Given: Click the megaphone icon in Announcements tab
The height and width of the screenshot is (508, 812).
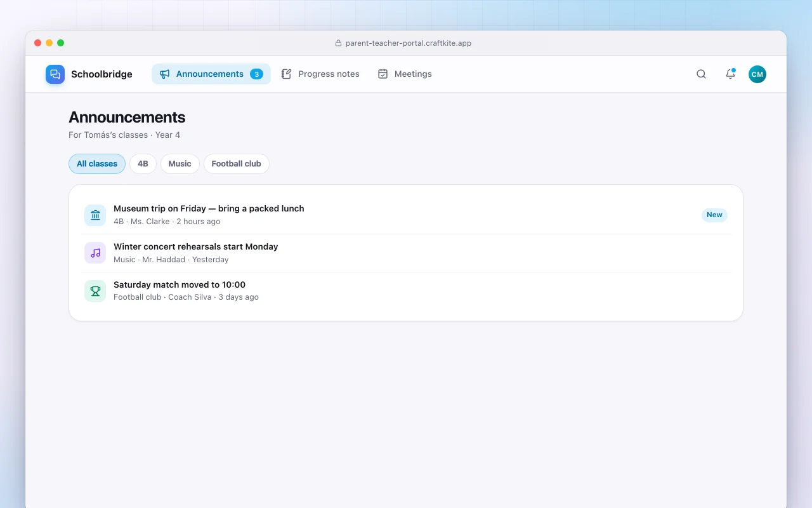Looking at the screenshot, I should coord(165,74).
